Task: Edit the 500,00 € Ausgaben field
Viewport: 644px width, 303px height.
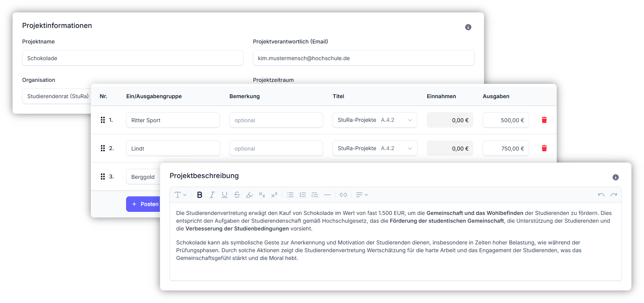Action: tap(506, 120)
